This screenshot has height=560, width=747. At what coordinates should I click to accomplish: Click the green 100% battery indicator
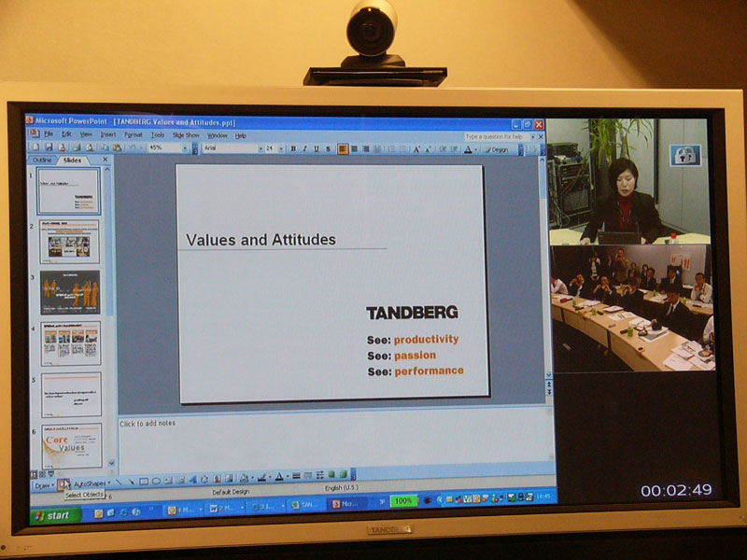pos(403,501)
